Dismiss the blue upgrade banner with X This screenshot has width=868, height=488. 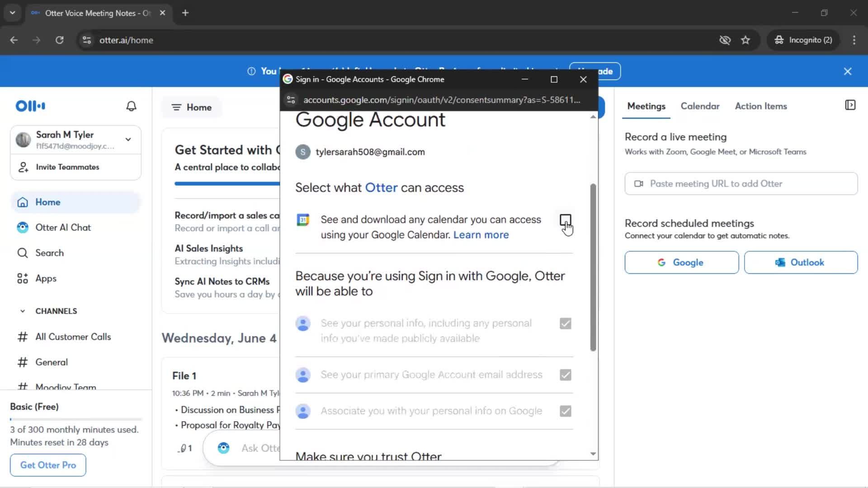coord(848,71)
